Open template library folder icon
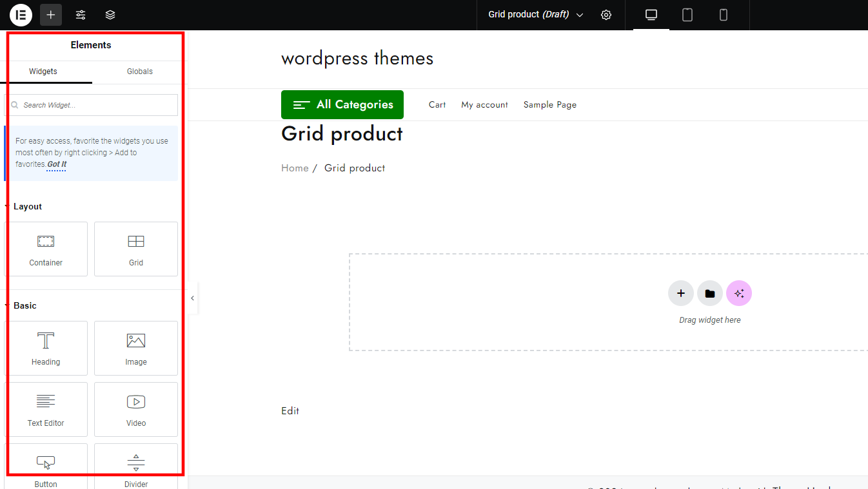The width and height of the screenshot is (868, 489). click(x=710, y=294)
